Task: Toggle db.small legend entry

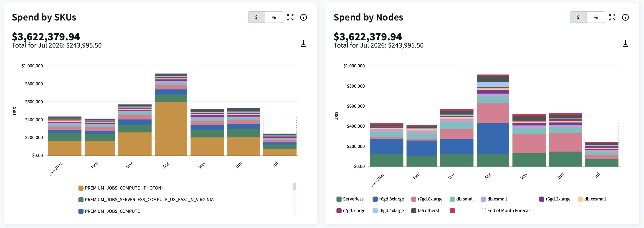Action: (461, 199)
